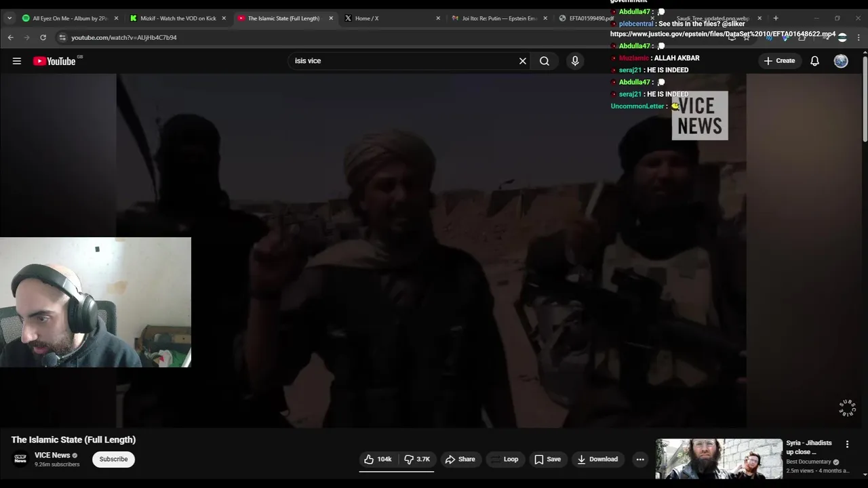Subscribe to VICE News
The width and height of the screenshot is (868, 488).
[x=113, y=460]
